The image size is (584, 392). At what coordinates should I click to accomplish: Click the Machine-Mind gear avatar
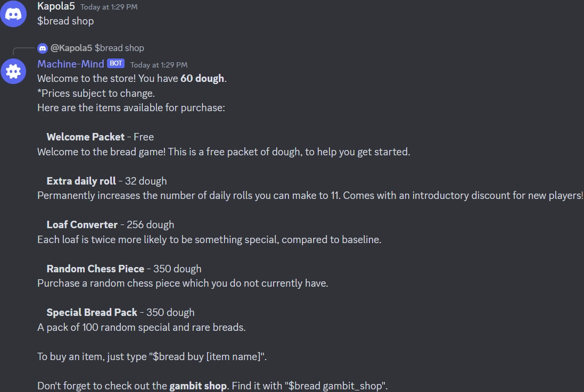[x=13, y=71]
